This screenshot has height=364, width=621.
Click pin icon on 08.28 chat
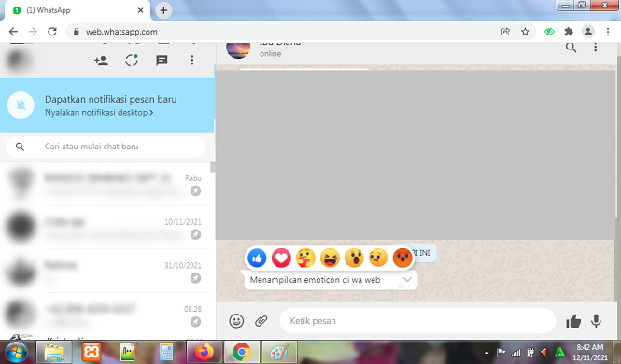click(x=195, y=322)
